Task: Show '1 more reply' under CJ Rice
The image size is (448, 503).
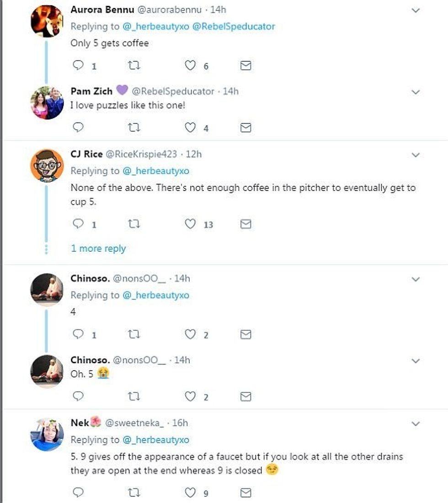Action: (98, 249)
